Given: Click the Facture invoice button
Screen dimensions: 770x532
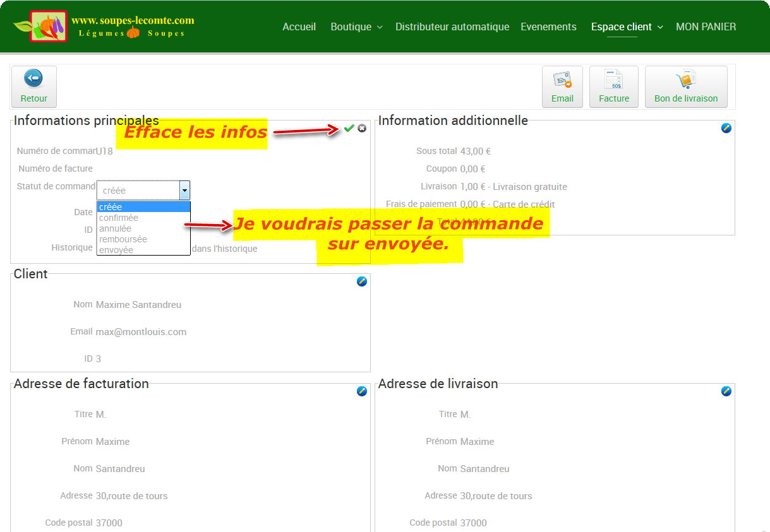Looking at the screenshot, I should (x=614, y=86).
